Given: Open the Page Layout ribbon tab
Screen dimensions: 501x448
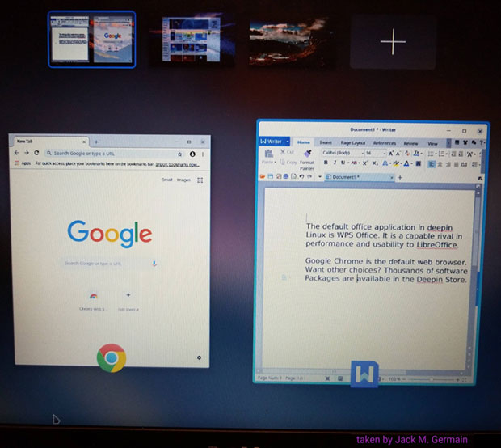Looking at the screenshot, I should (353, 142).
